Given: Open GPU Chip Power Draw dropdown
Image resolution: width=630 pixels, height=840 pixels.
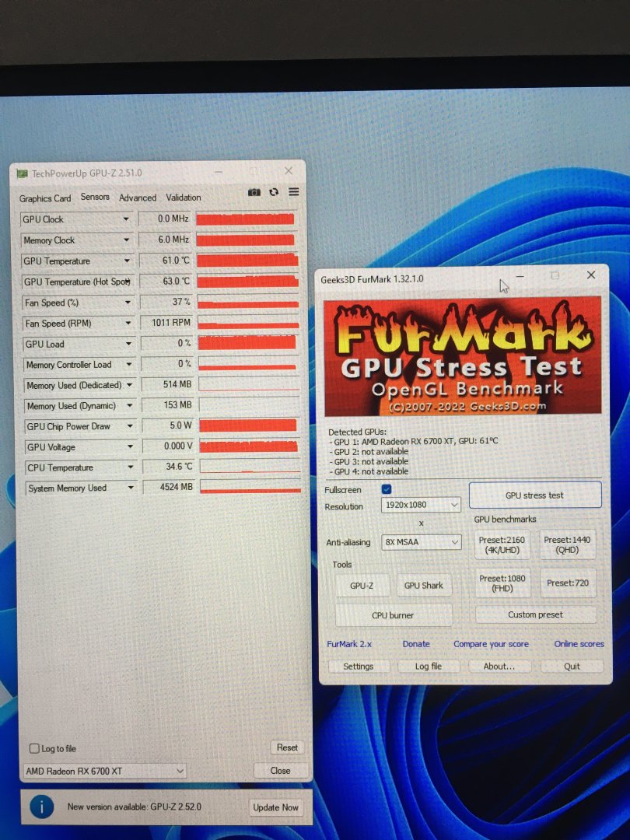Looking at the screenshot, I should pos(130,426).
